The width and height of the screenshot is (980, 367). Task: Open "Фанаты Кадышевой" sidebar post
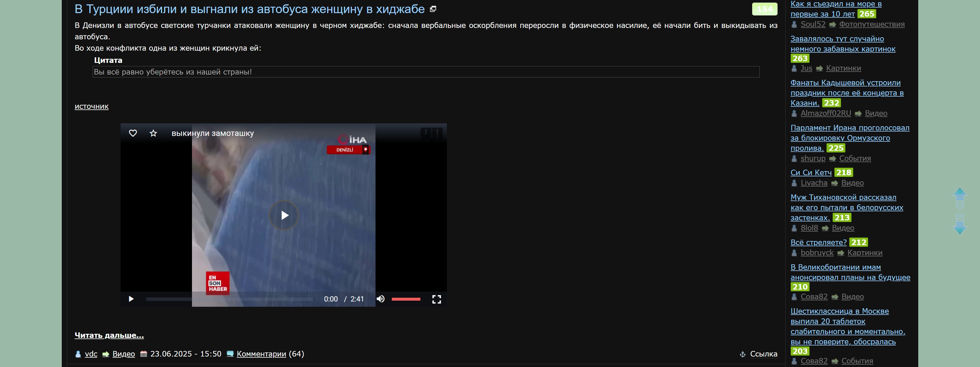pyautogui.click(x=847, y=93)
